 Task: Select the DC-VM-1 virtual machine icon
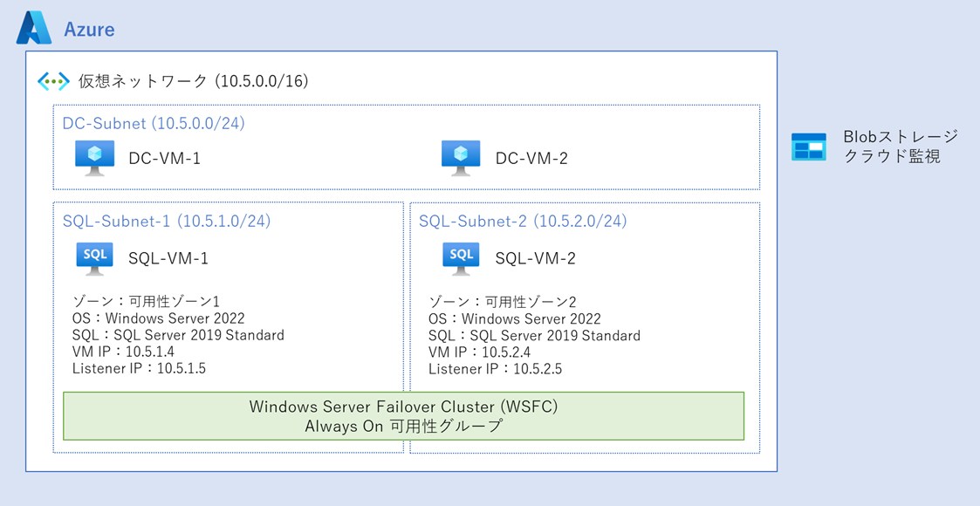[95, 158]
